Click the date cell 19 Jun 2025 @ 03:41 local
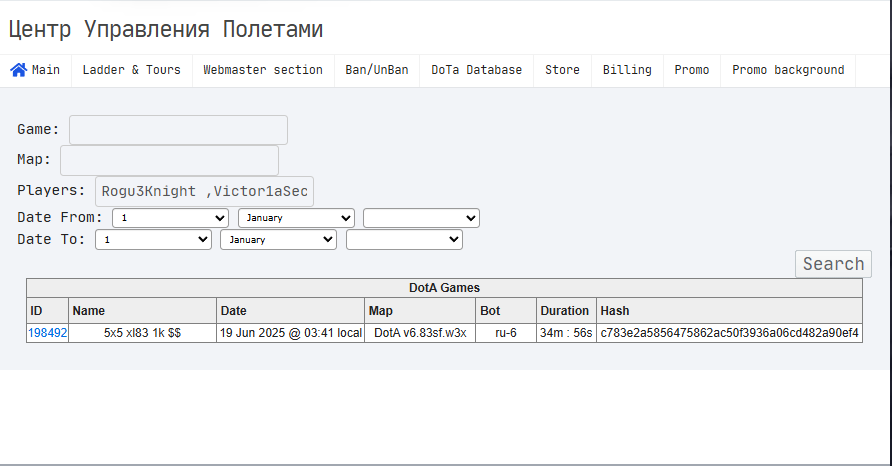The height and width of the screenshot is (466, 892). pyautogui.click(x=291, y=333)
